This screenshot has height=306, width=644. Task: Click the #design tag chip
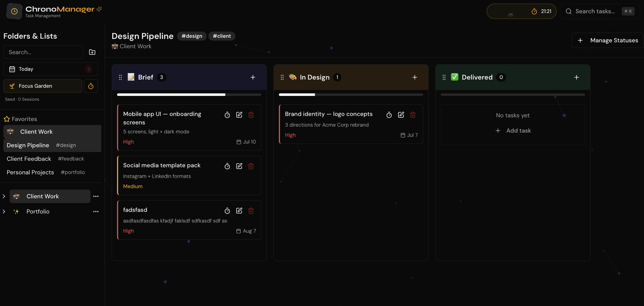click(192, 36)
